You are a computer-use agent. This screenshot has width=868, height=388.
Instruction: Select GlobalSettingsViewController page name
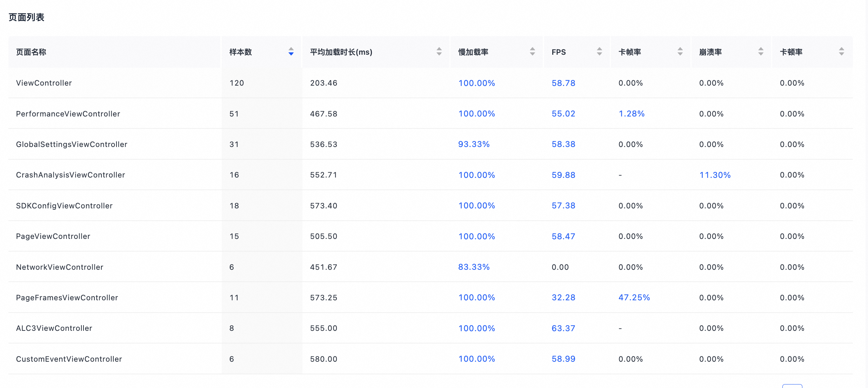[x=72, y=144]
